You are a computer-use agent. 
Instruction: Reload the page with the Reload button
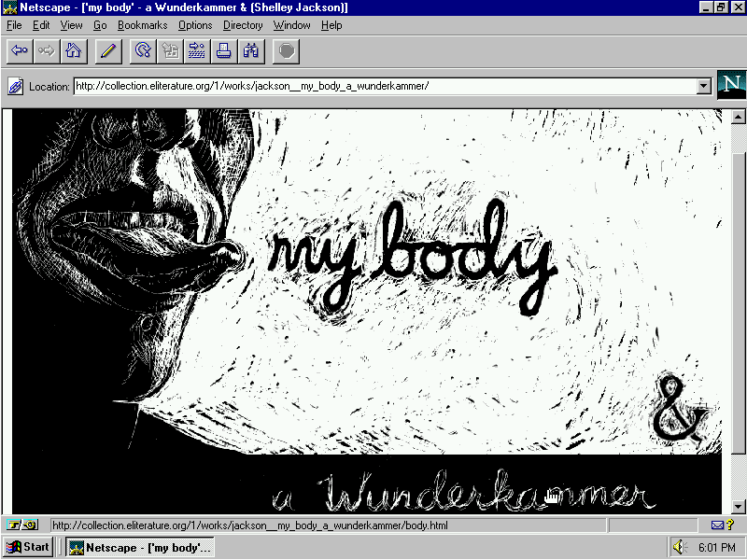pyautogui.click(x=143, y=50)
